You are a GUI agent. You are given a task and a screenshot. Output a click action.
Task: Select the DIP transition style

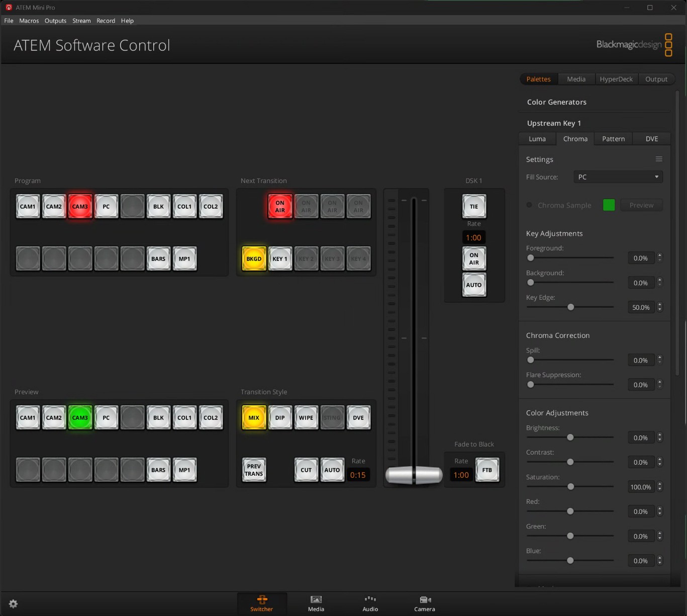pyautogui.click(x=280, y=418)
